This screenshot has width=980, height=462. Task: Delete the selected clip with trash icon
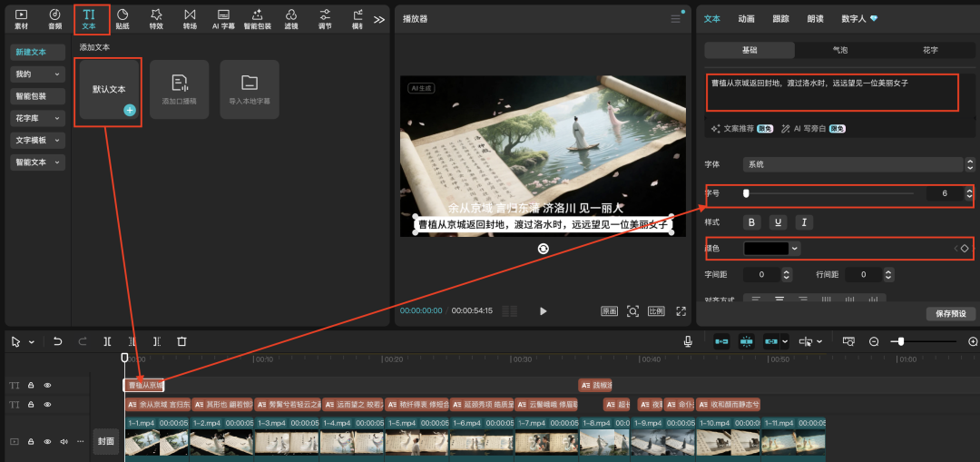pos(181,341)
